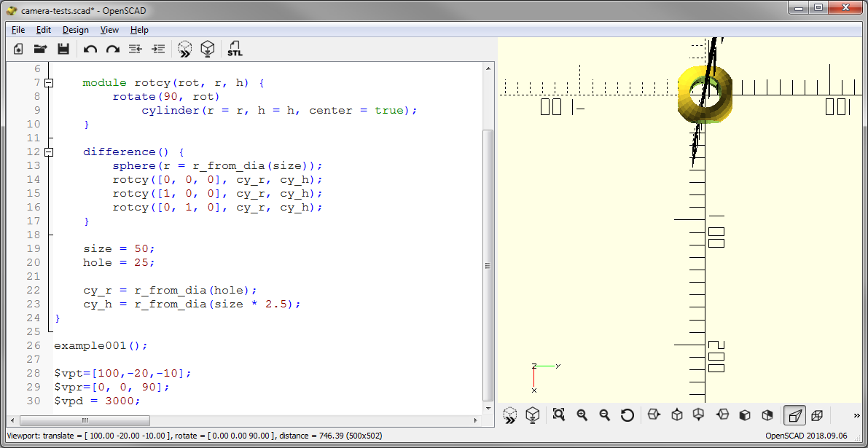Collapse the difference() block fold marker
Viewport: 868px width, 448px height.
click(49, 152)
